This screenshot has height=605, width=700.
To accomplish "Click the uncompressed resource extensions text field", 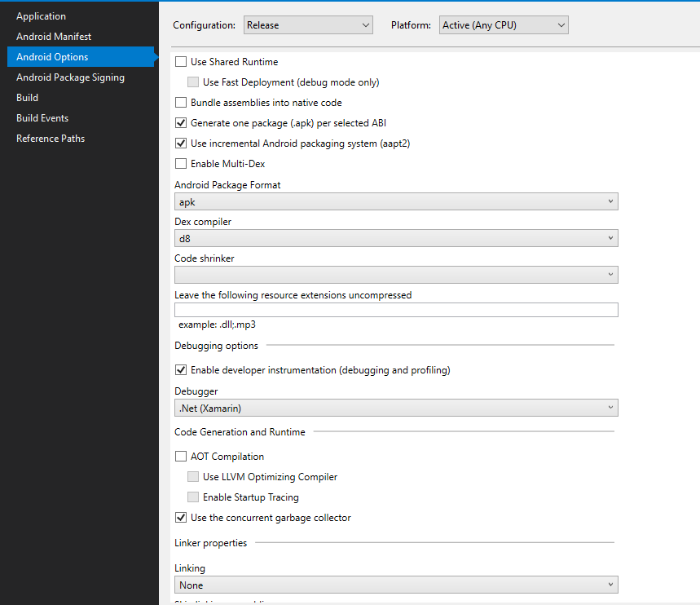I will click(x=396, y=310).
